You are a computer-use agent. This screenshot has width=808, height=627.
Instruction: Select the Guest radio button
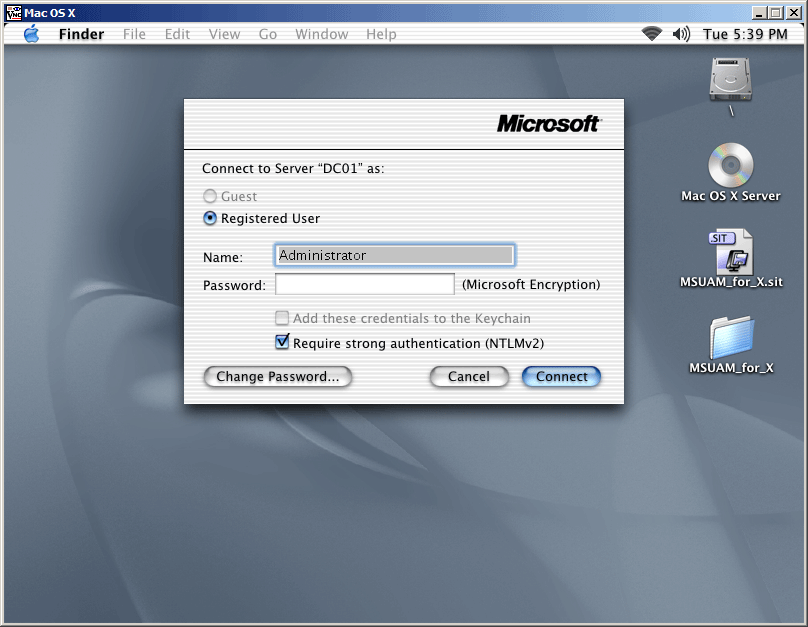pyautogui.click(x=210, y=197)
